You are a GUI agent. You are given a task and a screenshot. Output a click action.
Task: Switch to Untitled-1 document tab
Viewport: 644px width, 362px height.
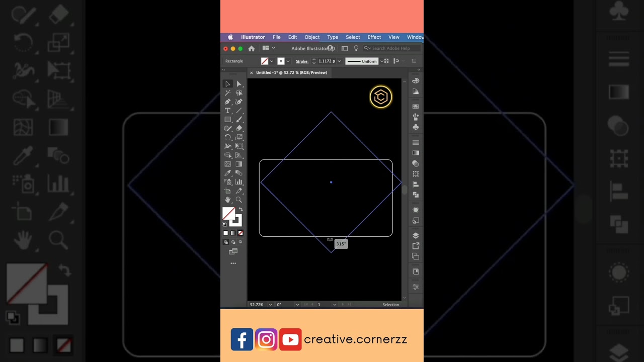(292, 72)
